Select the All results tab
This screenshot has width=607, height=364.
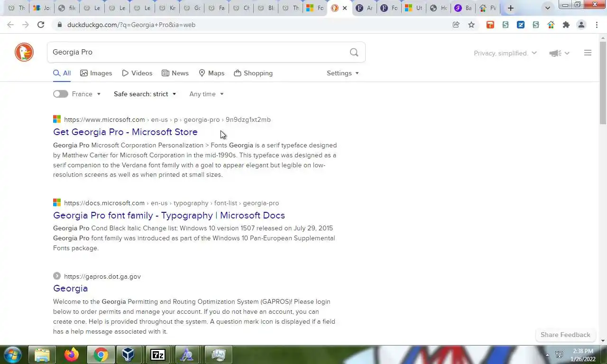pyautogui.click(x=62, y=73)
